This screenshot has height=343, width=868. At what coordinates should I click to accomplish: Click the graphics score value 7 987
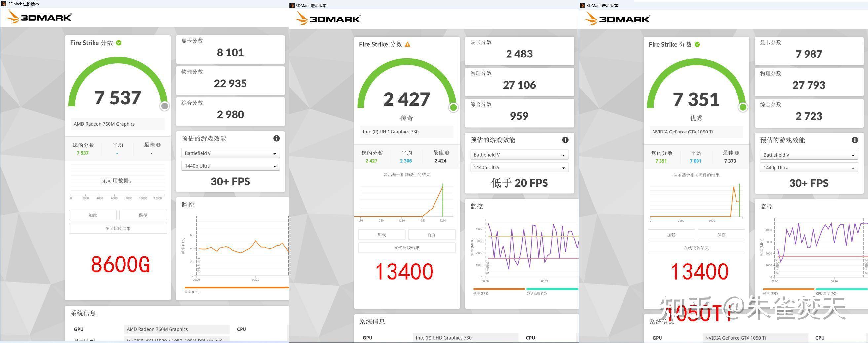[809, 54]
